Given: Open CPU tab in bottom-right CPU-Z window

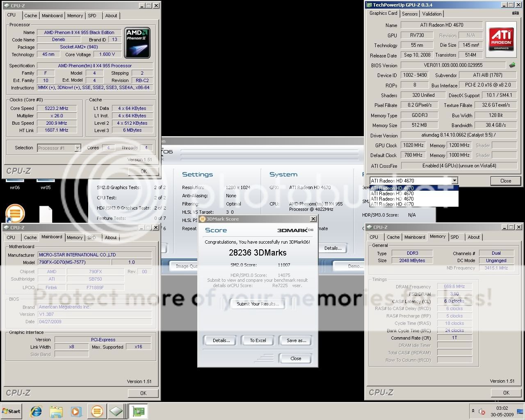Looking at the screenshot, I should coord(374,237).
